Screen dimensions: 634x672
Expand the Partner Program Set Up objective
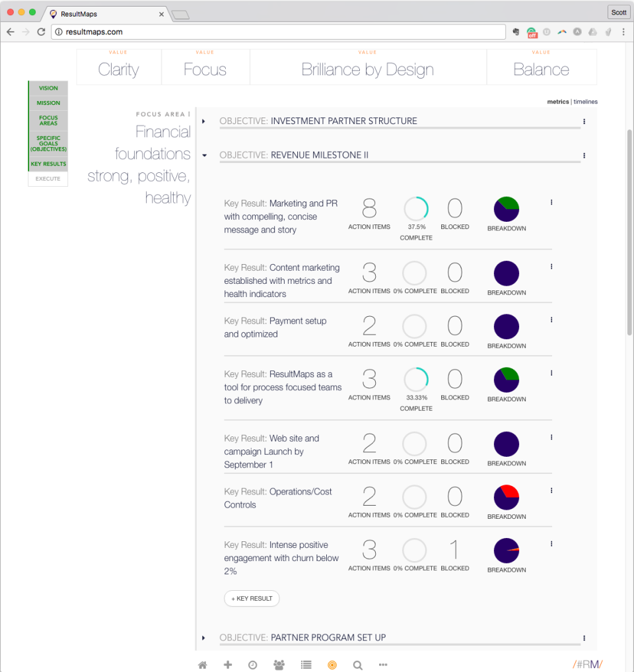(204, 638)
